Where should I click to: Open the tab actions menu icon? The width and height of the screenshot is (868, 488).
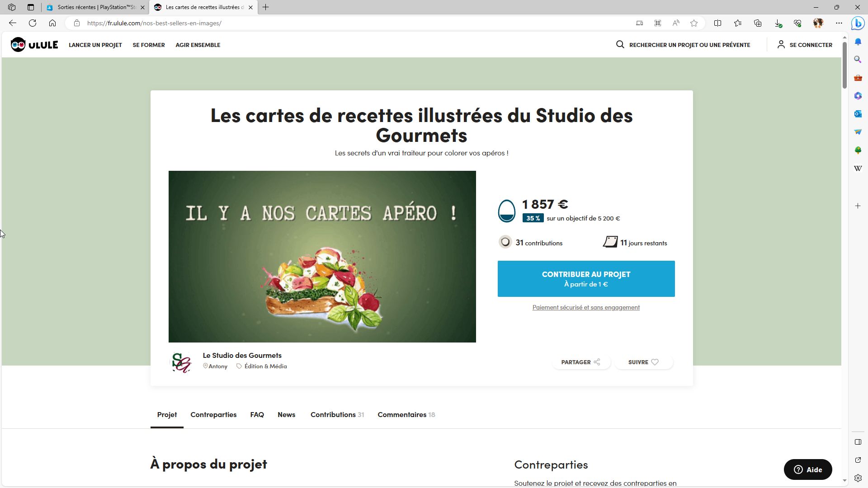point(31,7)
